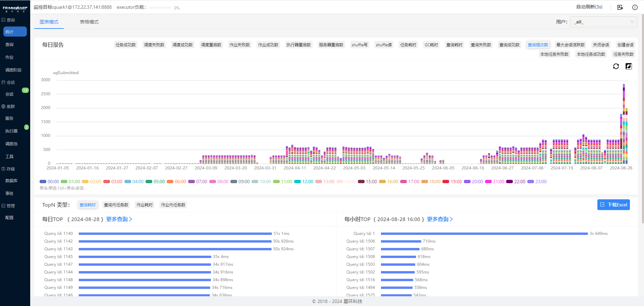Toggle the 创建会话 metric
This screenshot has width=644, height=306.
coord(626,45)
